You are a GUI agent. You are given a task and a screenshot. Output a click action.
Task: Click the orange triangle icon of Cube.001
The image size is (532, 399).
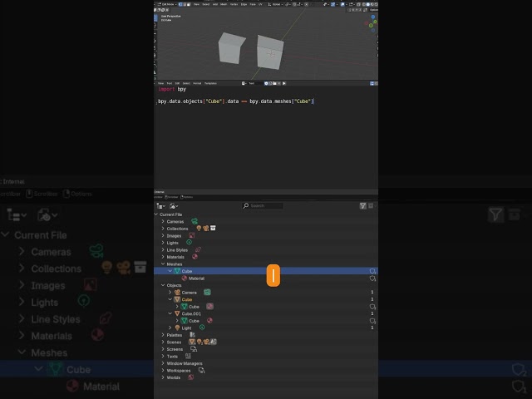pyautogui.click(x=177, y=313)
